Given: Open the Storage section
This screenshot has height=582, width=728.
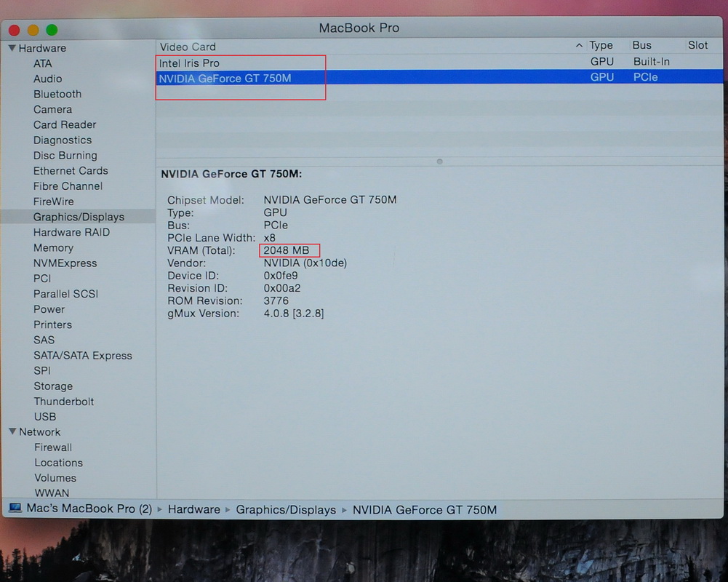Looking at the screenshot, I should click(53, 386).
